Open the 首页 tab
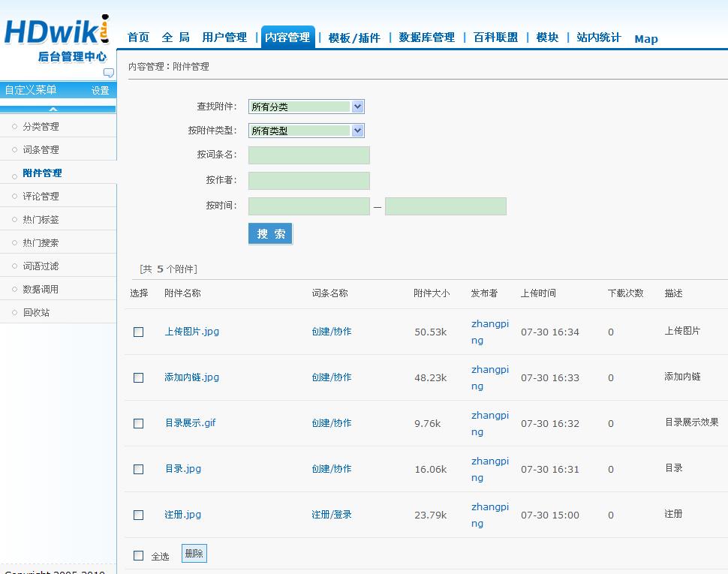This screenshot has height=574, width=728. click(x=138, y=37)
